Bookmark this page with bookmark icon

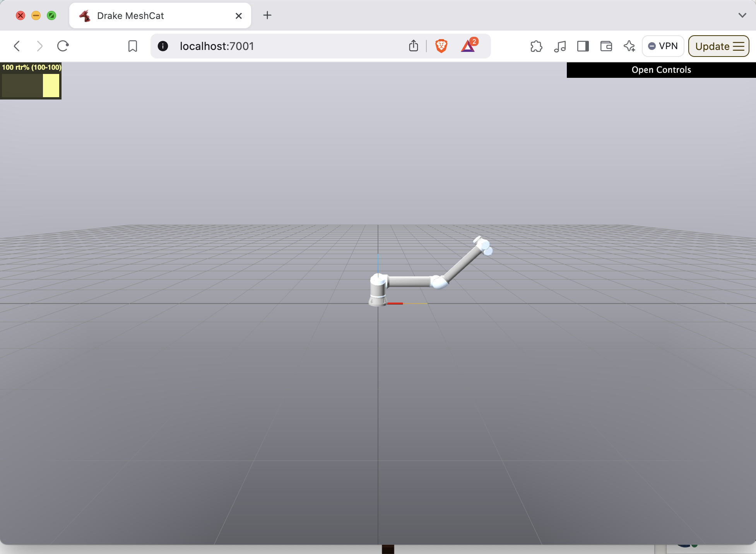tap(133, 46)
